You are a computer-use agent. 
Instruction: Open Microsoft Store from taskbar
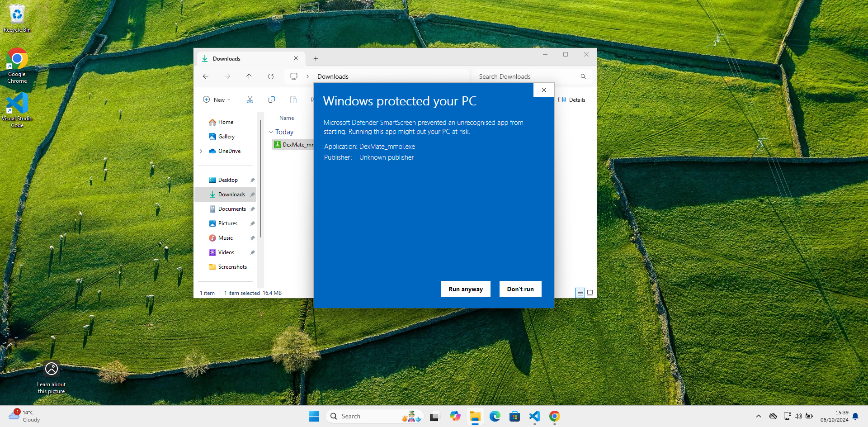[514, 416]
